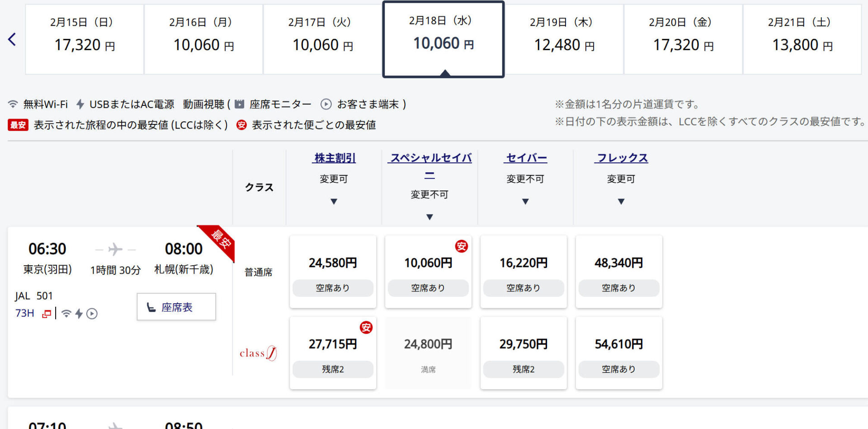Select the 2月19日 (木) date tab
The width and height of the screenshot is (868, 429).
point(564,39)
